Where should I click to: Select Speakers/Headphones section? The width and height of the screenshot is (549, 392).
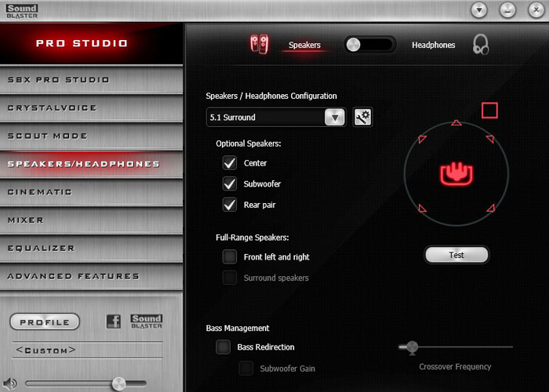click(92, 164)
